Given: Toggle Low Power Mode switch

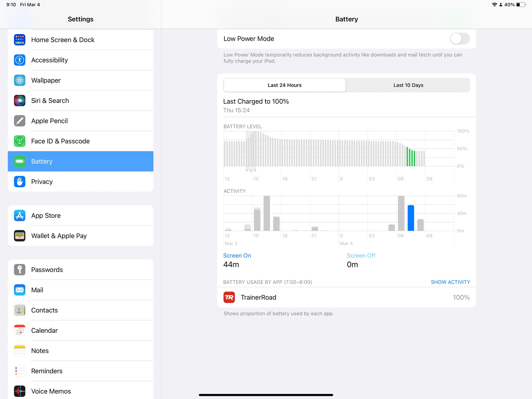Looking at the screenshot, I should (x=460, y=39).
